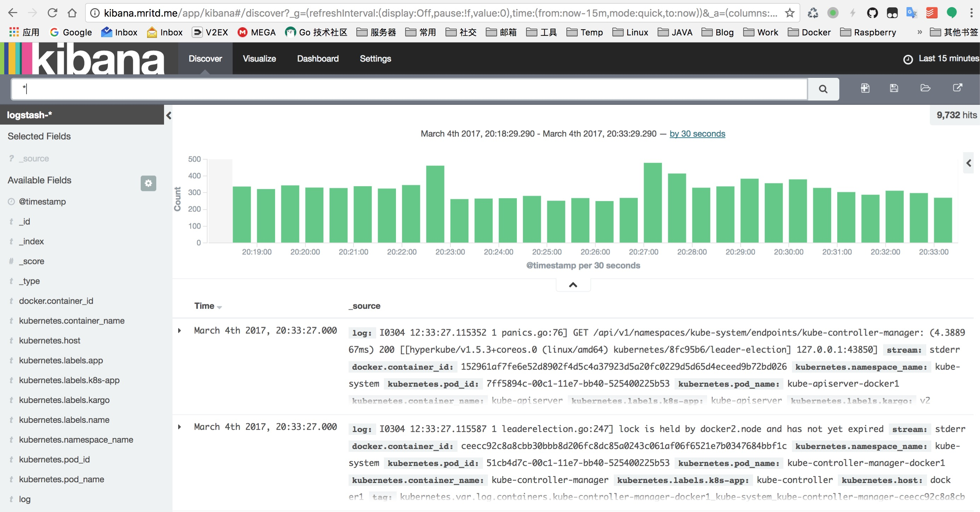This screenshot has width=980, height=512.
Task: Toggle the Available Fields gear settings
Action: point(148,182)
